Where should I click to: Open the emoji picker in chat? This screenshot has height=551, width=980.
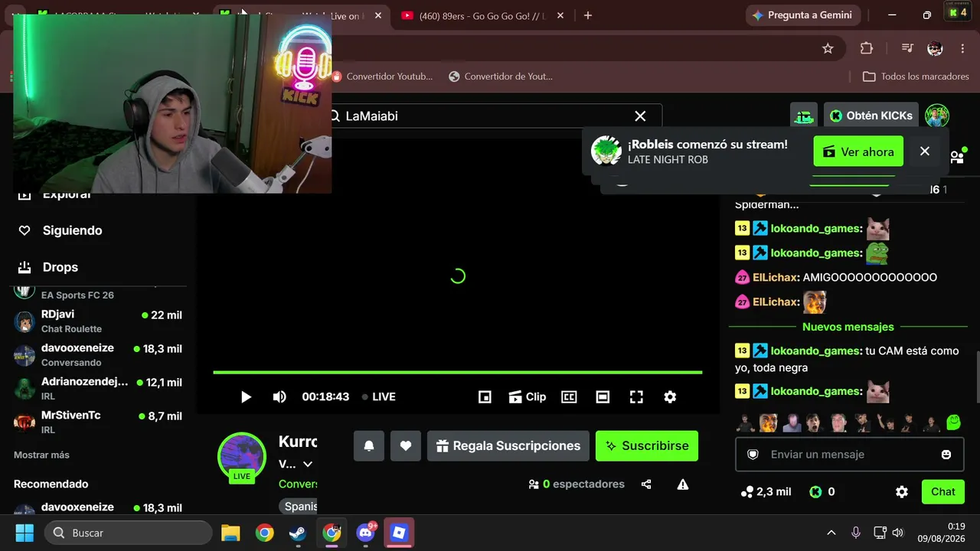click(946, 455)
